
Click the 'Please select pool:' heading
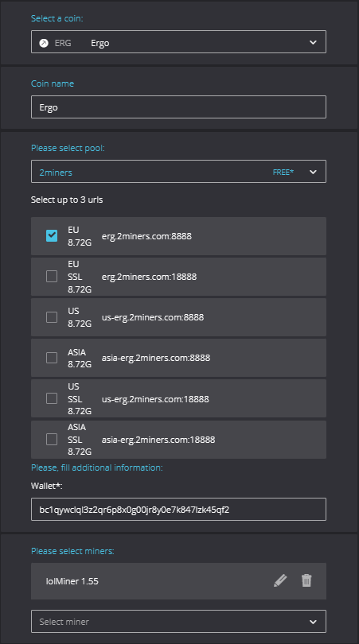68,148
